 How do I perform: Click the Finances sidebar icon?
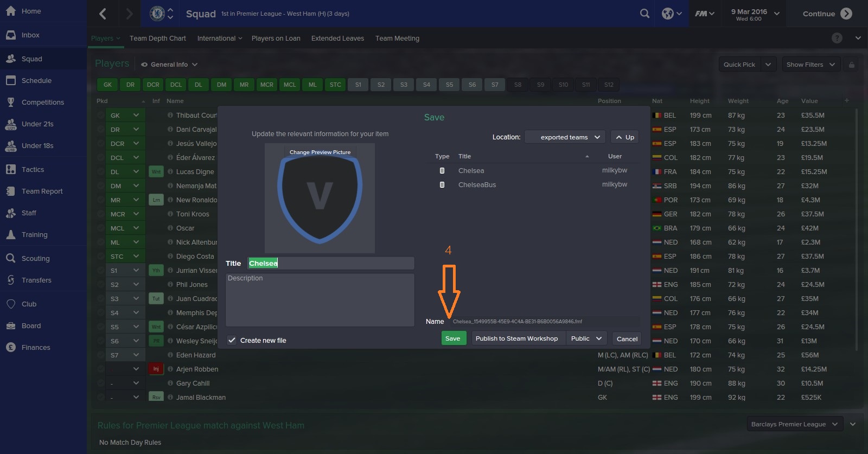click(11, 347)
